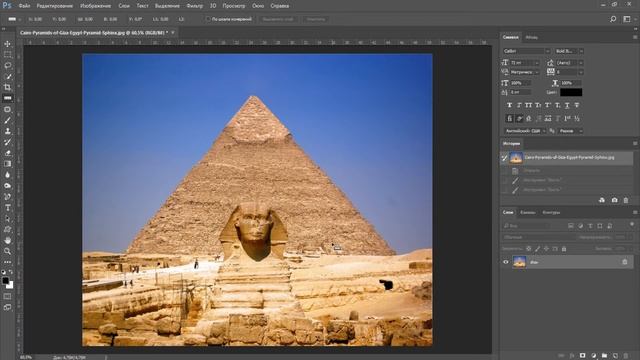
Task: Open the tracking dropdown
Action: coord(569,72)
